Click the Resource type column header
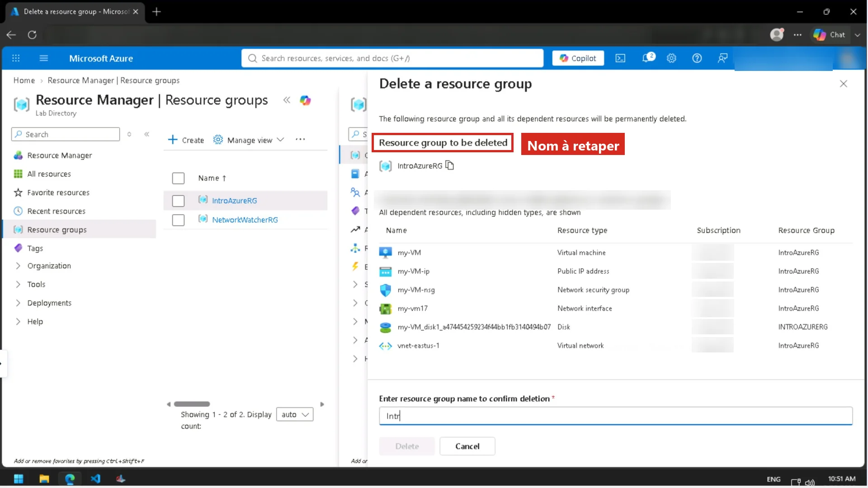Screen dimensions: 868x488 coord(582,230)
